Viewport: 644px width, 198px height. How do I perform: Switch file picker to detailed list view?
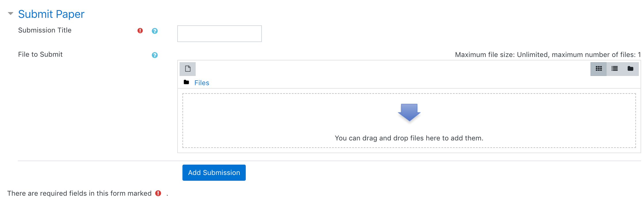[615, 69]
